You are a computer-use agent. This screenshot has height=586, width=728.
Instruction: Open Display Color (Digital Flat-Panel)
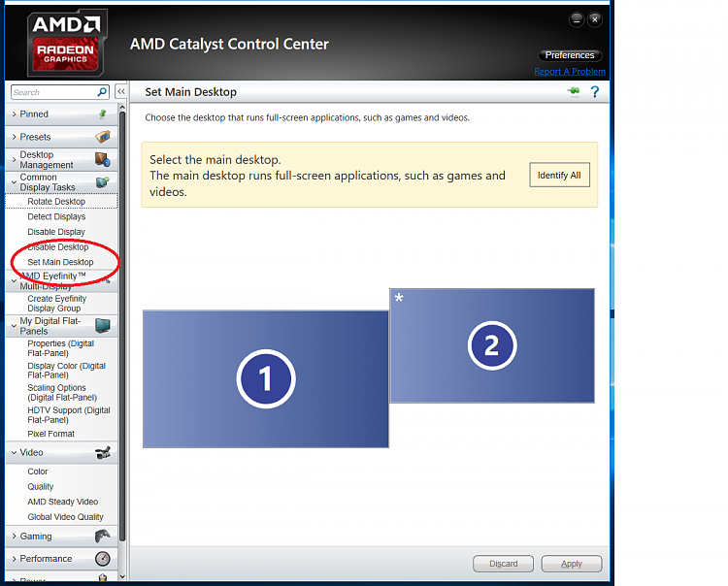[x=66, y=371]
